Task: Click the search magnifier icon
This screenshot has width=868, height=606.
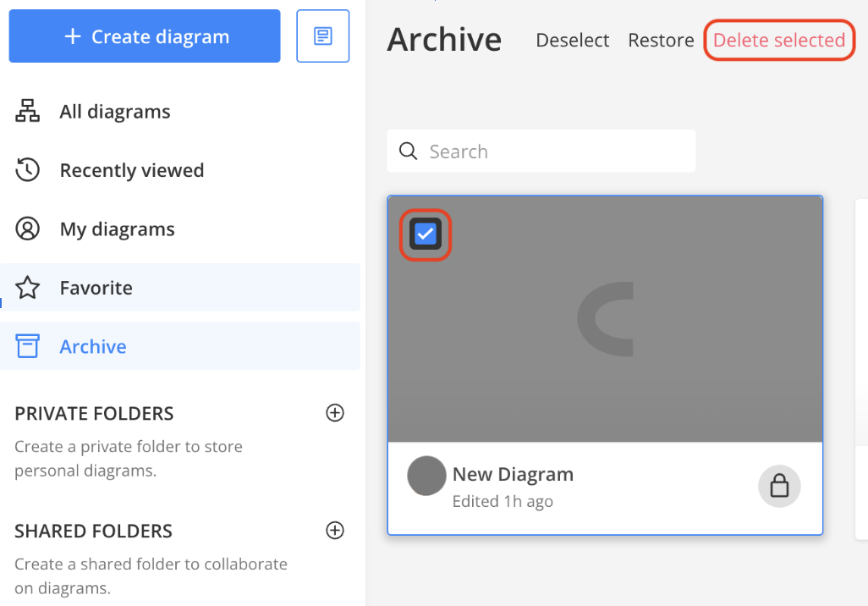Action: (408, 151)
